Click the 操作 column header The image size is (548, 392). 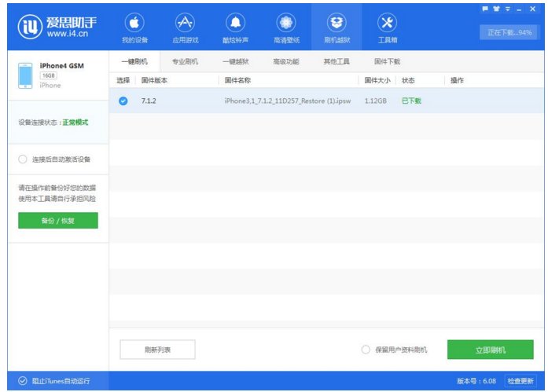pos(457,80)
